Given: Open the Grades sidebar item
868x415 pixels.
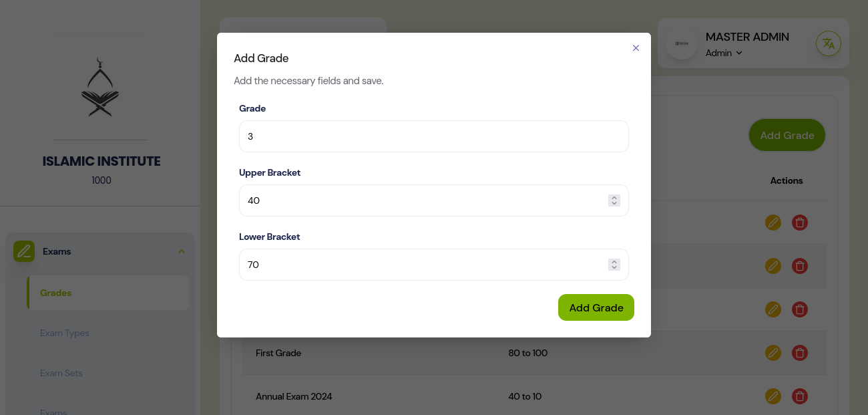Looking at the screenshot, I should (56, 293).
